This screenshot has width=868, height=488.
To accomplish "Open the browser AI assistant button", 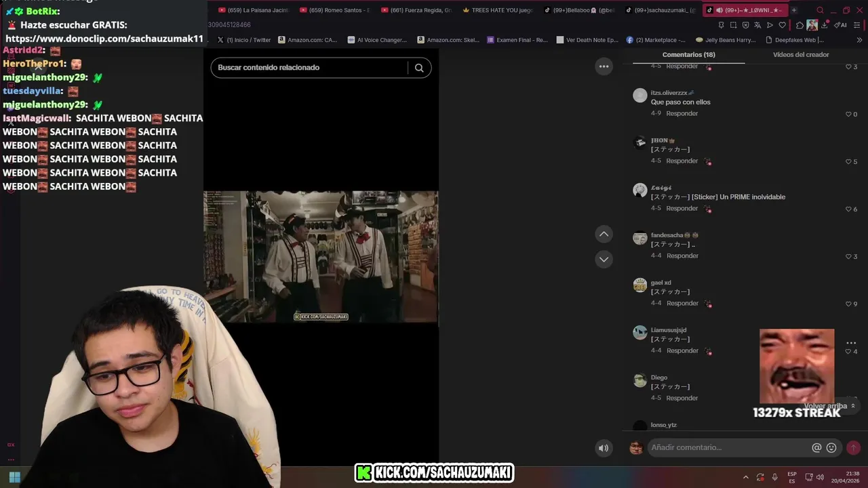I will pos(842,25).
